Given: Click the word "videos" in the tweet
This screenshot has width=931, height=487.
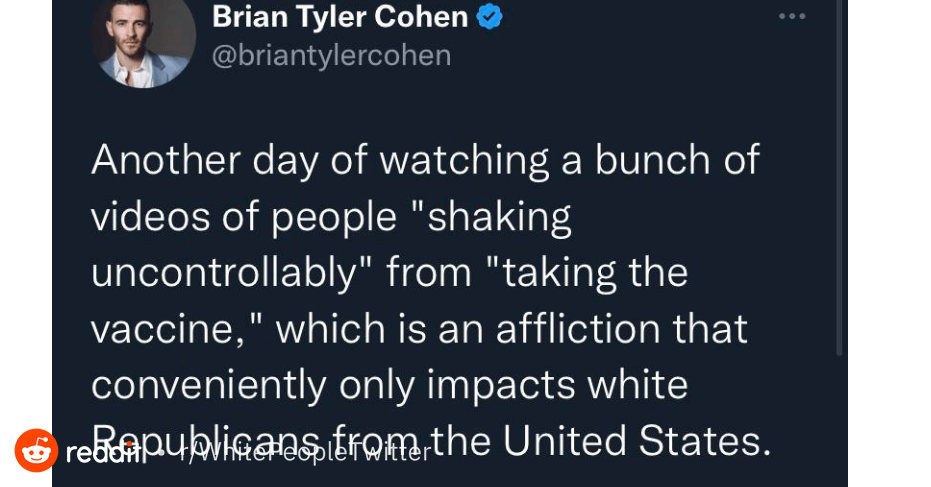Looking at the screenshot, I should point(145,216).
